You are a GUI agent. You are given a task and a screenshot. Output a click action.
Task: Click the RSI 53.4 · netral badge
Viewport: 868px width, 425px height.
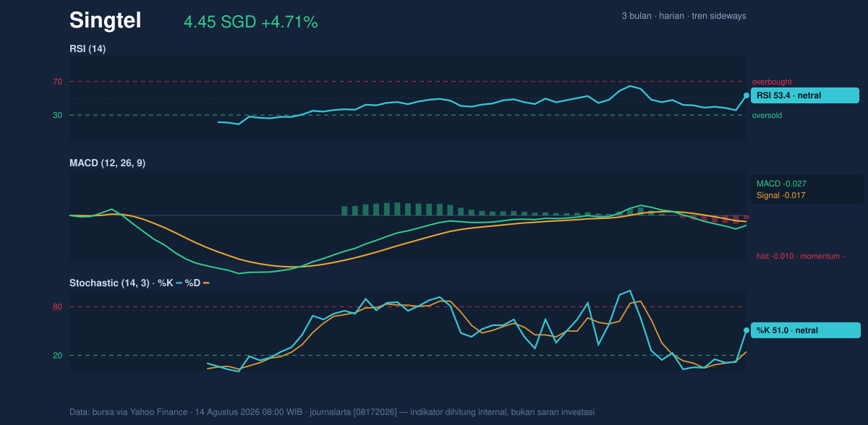[x=805, y=95]
